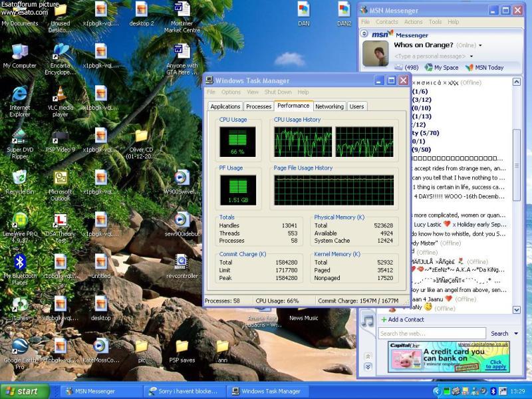Switch to the Applications tab
Viewport: 532px width, 399px height.
tap(225, 106)
